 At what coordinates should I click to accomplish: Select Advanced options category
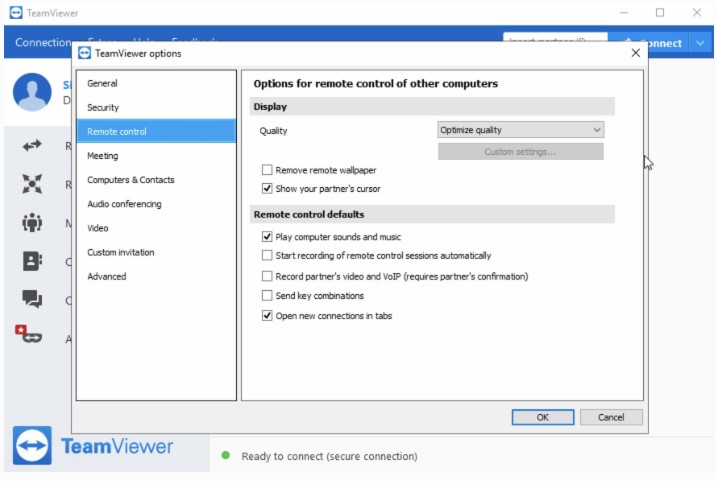156,277
